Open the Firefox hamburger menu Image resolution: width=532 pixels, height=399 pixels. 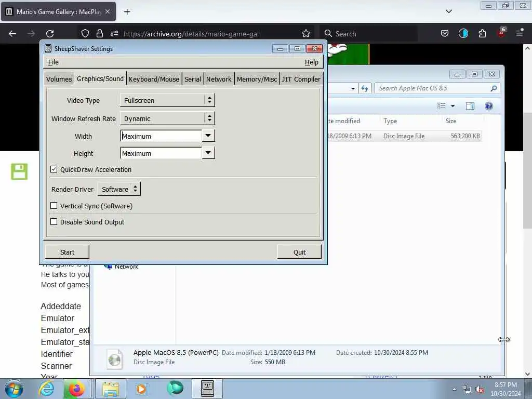click(520, 33)
